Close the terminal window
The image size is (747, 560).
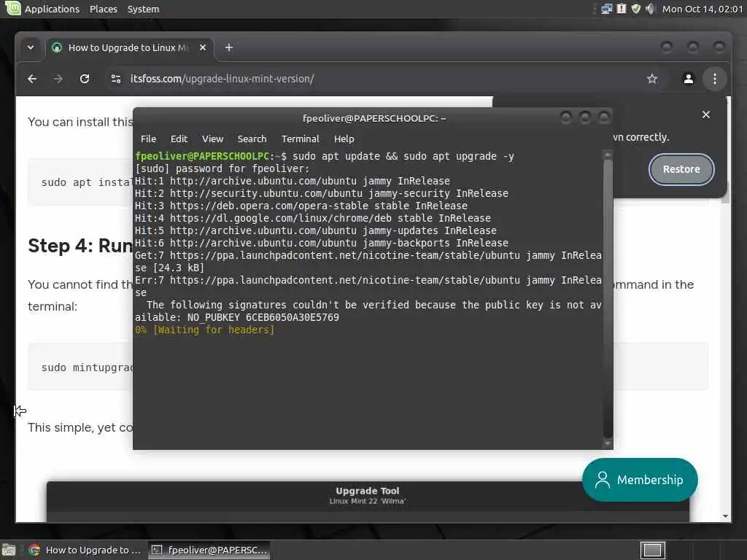coord(603,117)
